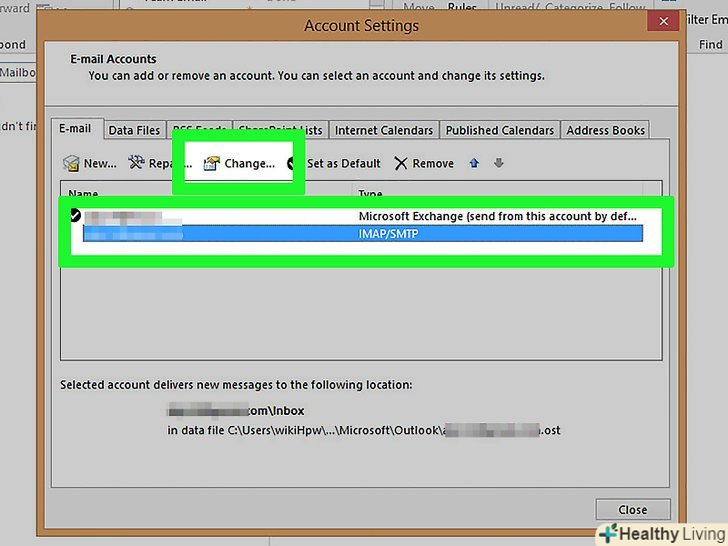Click the Type column header
Screen dimensions: 728x546
pyautogui.click(x=370, y=193)
